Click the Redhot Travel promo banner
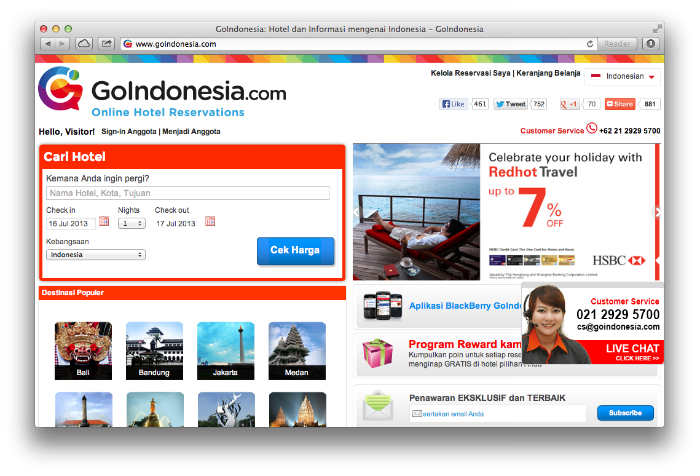 (x=506, y=212)
